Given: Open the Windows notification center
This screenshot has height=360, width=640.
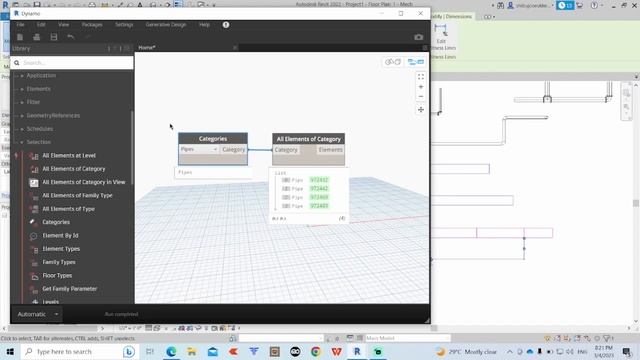Looking at the screenshot, I should coord(627,351).
